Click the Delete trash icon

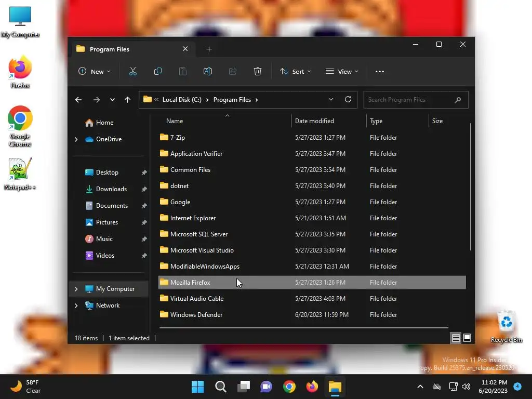point(258,72)
